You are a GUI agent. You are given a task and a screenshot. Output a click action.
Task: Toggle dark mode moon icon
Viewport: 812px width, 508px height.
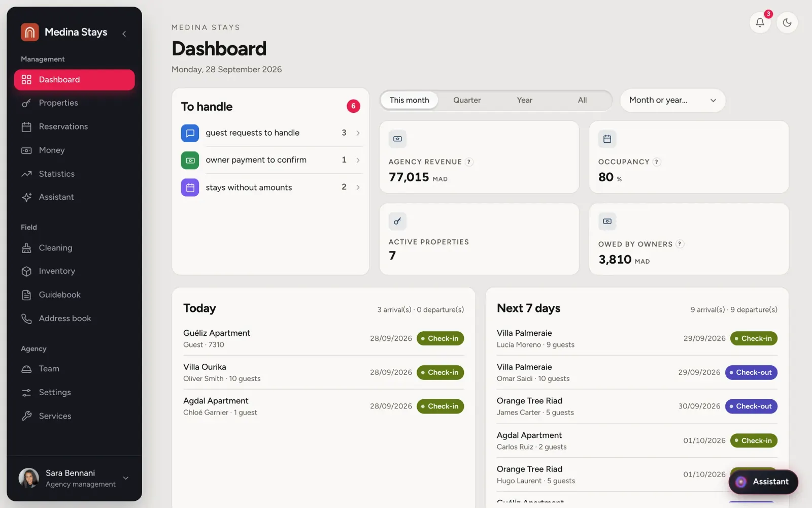coord(787,22)
